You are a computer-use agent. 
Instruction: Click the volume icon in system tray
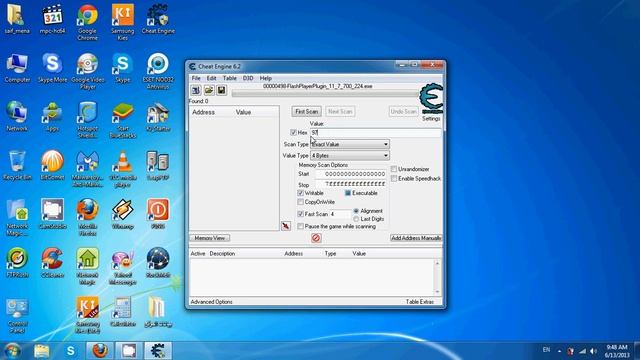point(593,351)
